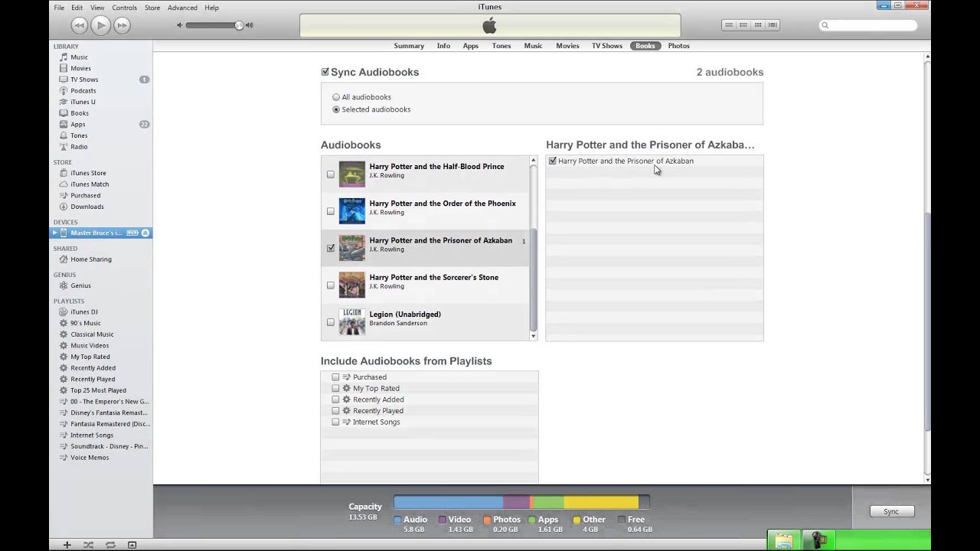Switch to the Photos tab
The height and width of the screenshot is (551, 980).
[x=678, y=46]
